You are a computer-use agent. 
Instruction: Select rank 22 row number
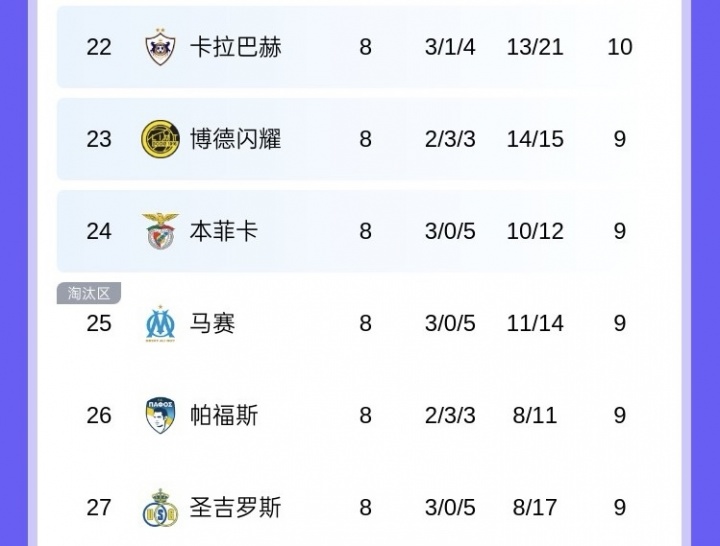pos(99,47)
